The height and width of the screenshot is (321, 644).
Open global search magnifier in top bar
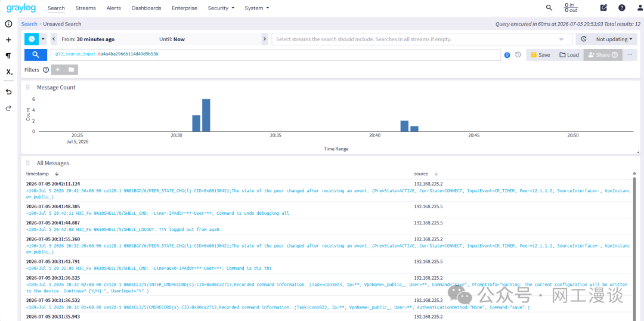point(549,7)
